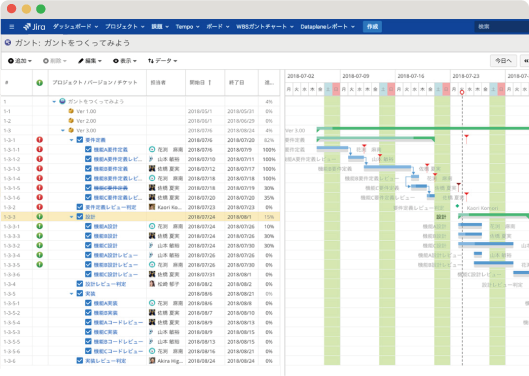This screenshot has width=529, height=376.
Task: Click Kaori Ko... avatar in row 1-3-2
Action: click(152, 207)
